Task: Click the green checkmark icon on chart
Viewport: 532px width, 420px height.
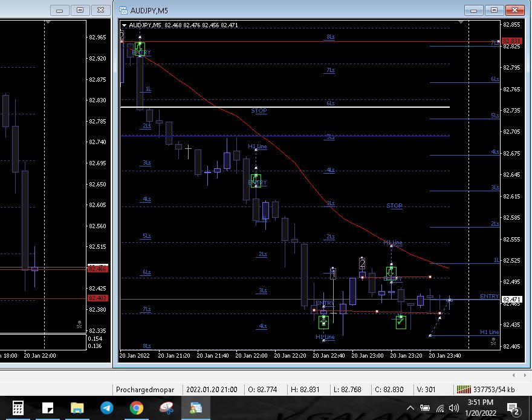Action: [x=400, y=322]
